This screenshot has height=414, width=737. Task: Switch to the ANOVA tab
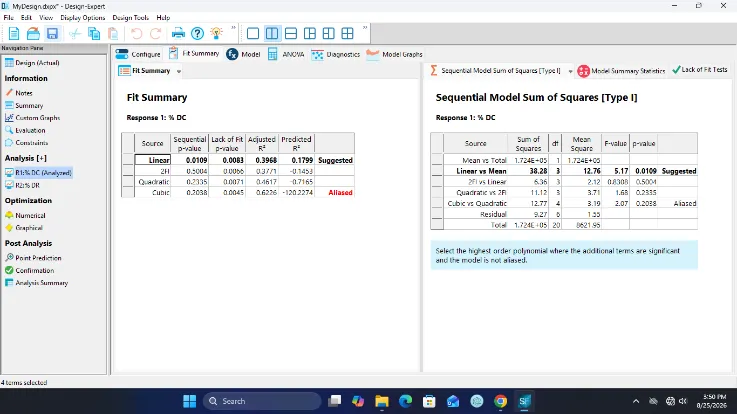coord(286,54)
